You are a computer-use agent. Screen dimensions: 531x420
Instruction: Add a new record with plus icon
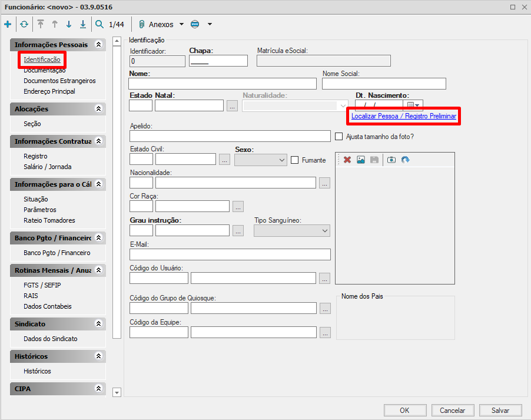tap(8, 24)
